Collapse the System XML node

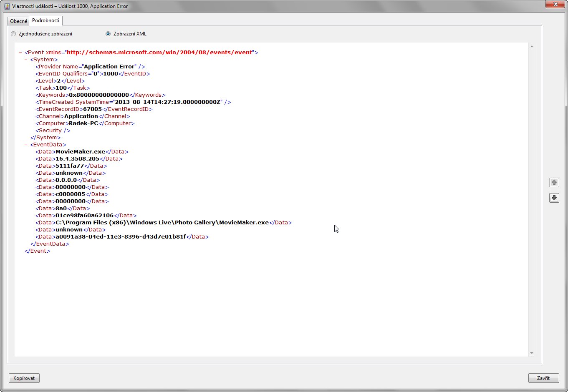tap(26, 60)
